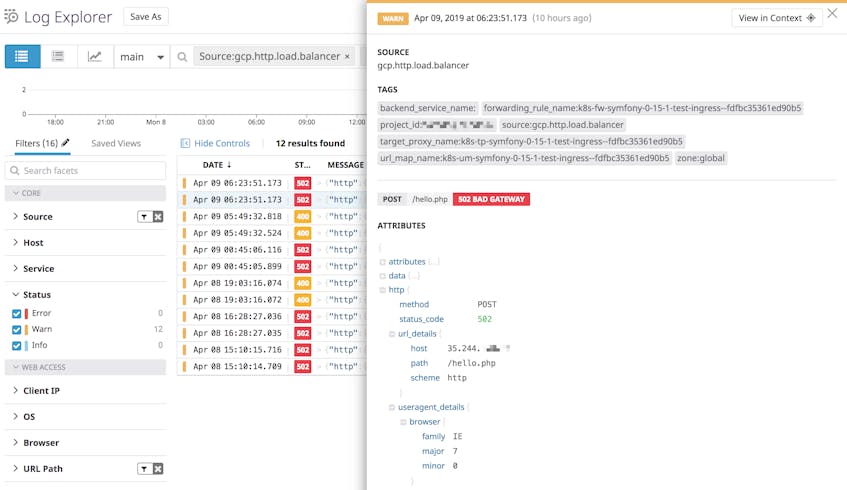Collapse the CORE facet group
This screenshot has width=847, height=490.
click(x=85, y=193)
